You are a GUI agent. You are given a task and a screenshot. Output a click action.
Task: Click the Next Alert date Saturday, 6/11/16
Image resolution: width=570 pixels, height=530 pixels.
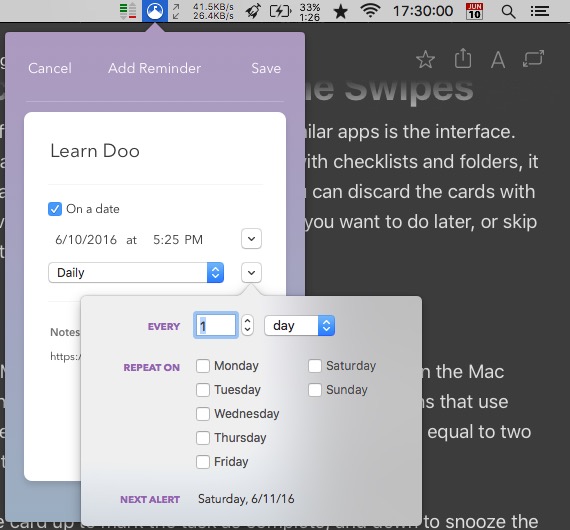pos(246,499)
